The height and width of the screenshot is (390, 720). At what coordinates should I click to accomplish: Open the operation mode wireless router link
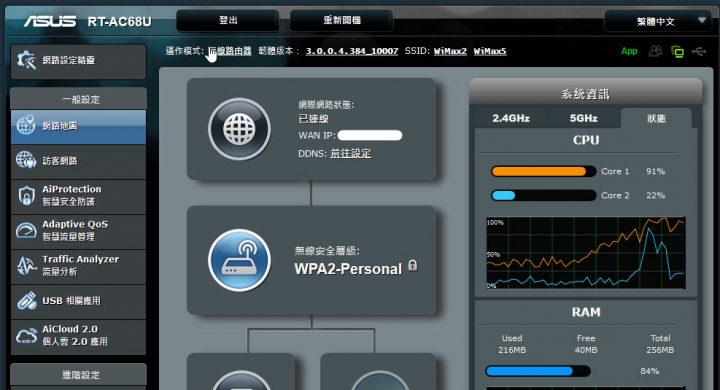(230, 51)
